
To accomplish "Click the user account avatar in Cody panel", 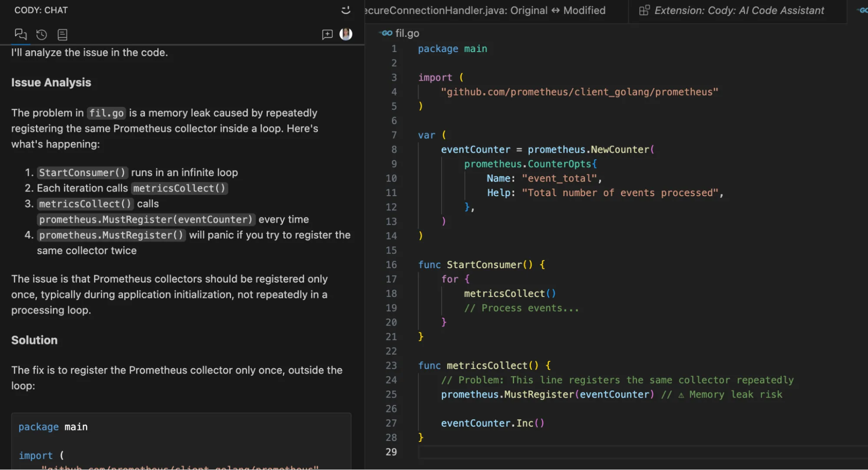I will tap(346, 34).
